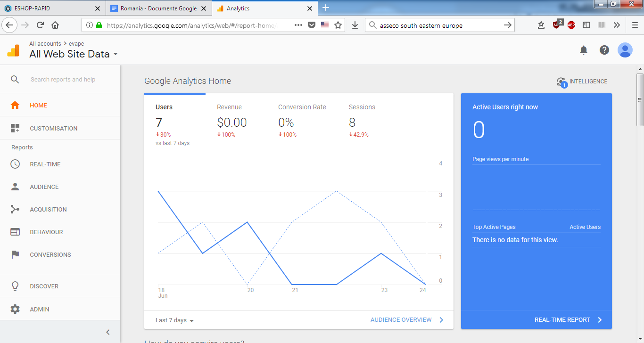Go to the browser home page icon
644x343 pixels.
pos(55,25)
